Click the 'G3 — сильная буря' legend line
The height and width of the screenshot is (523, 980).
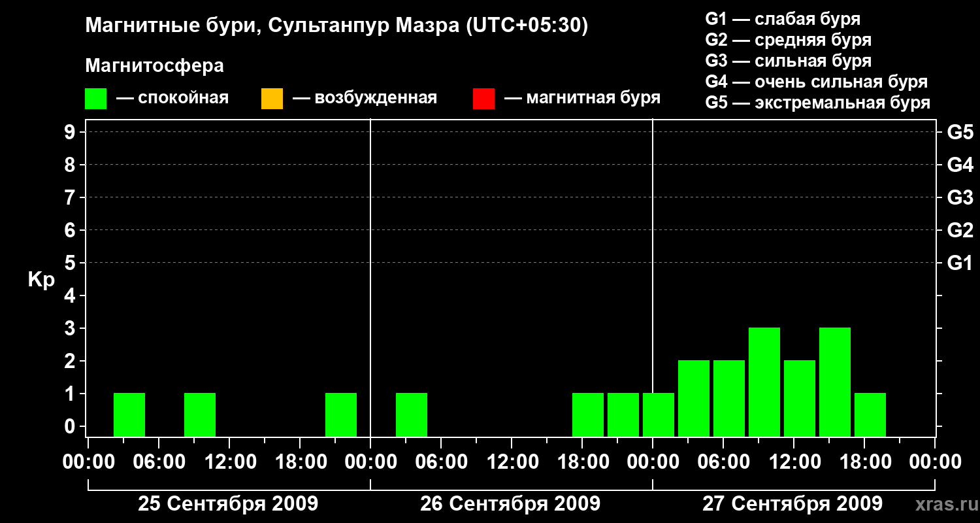[789, 61]
